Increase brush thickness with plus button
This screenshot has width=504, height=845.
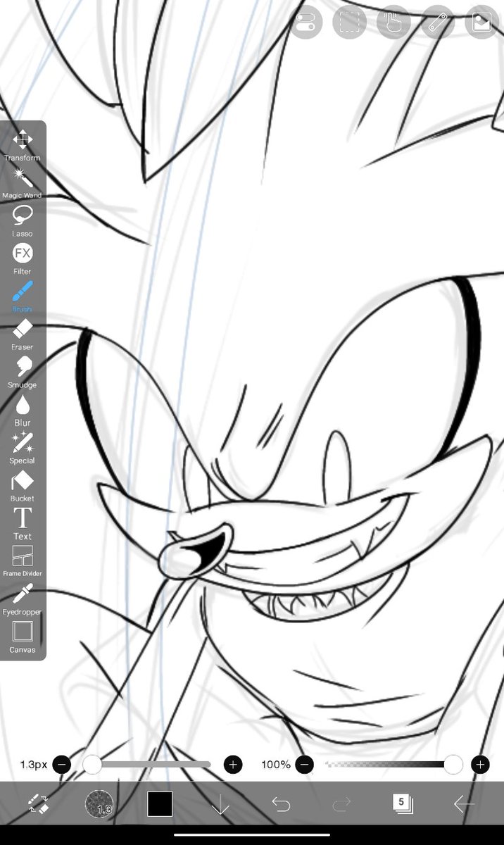pos(233,764)
